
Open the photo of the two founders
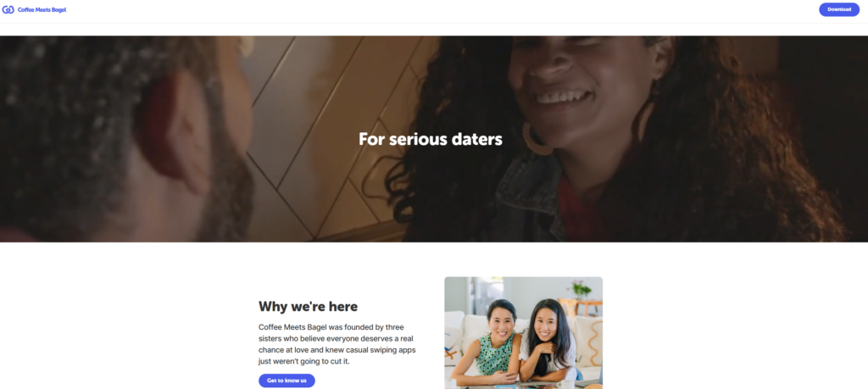click(523, 332)
